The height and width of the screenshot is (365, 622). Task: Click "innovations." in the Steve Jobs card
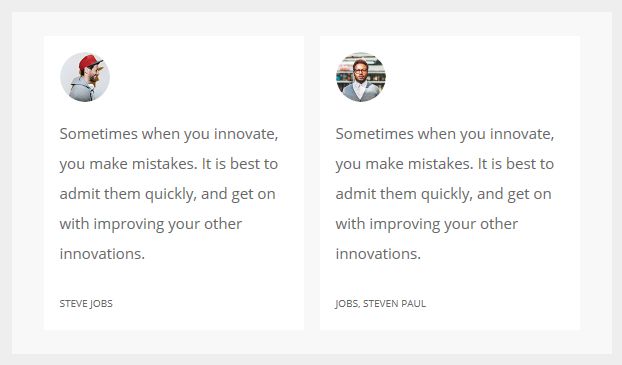point(102,254)
